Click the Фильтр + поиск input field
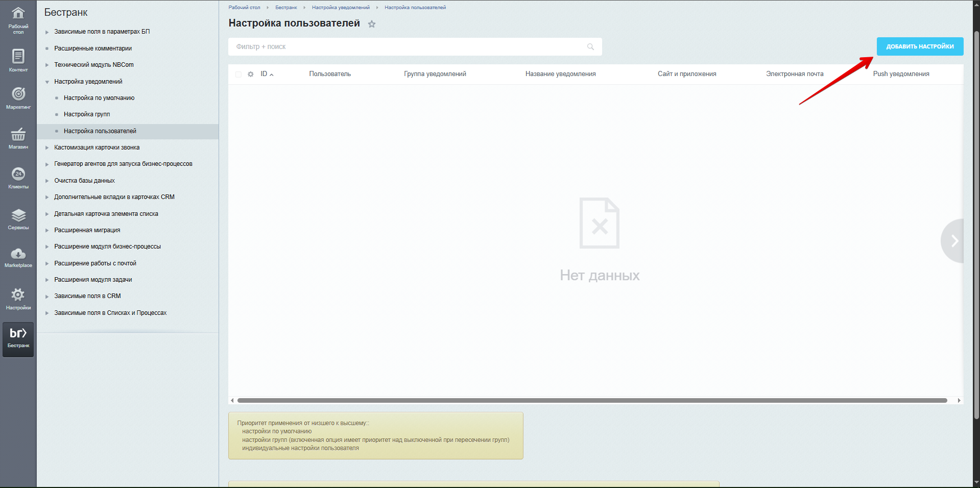 409,47
